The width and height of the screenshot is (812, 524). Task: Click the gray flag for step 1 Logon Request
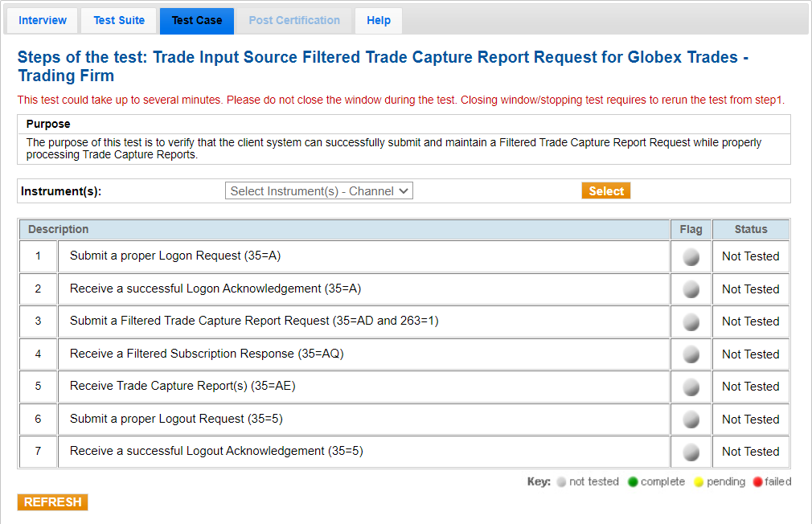(x=691, y=256)
